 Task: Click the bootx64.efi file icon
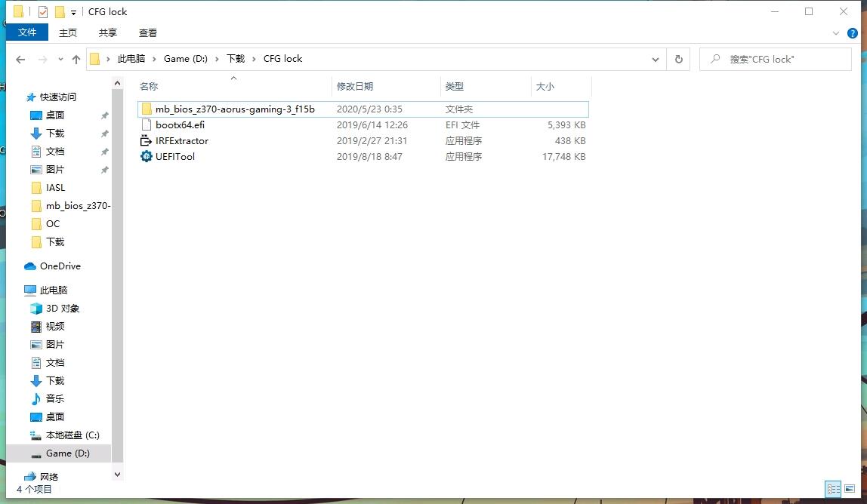tap(146, 125)
